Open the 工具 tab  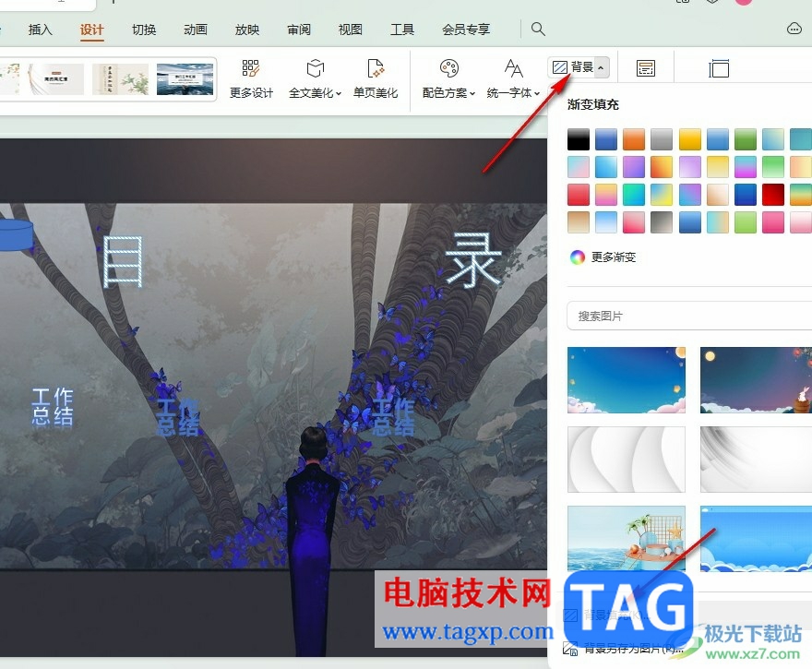tap(402, 30)
